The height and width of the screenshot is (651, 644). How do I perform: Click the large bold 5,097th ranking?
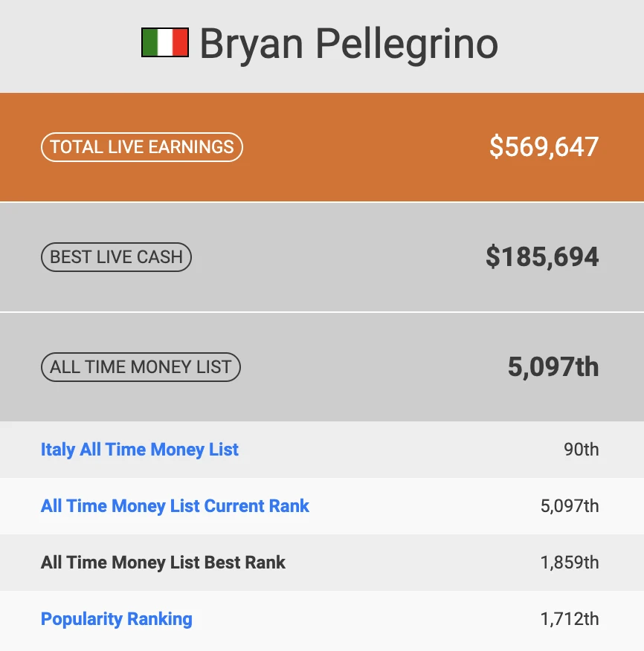coord(553,367)
